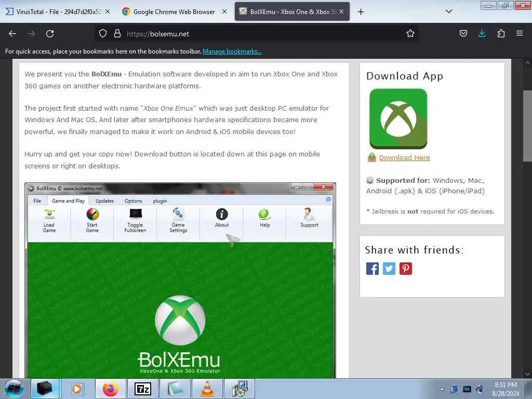Click the scrollbar down arrow
Viewport: 532px width, 399px height.
527,374
